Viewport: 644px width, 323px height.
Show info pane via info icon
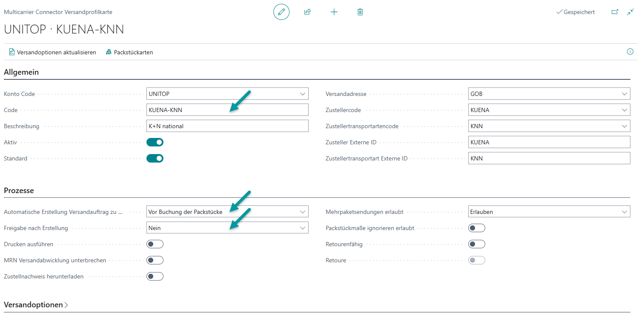tap(630, 52)
